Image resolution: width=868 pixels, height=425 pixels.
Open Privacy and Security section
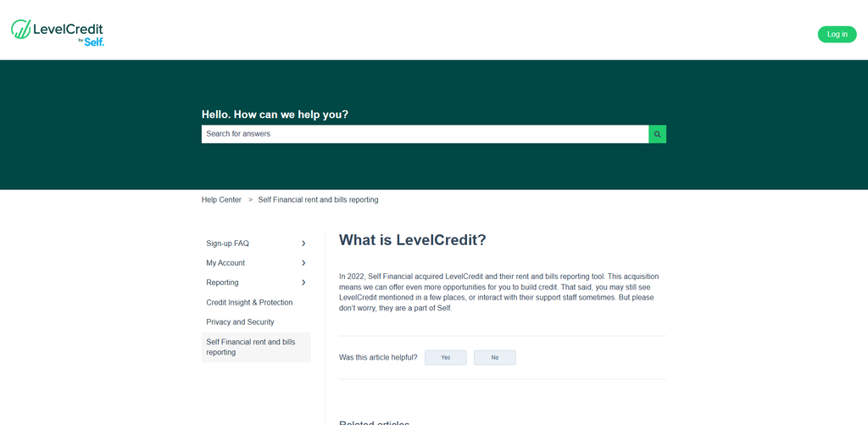[240, 322]
